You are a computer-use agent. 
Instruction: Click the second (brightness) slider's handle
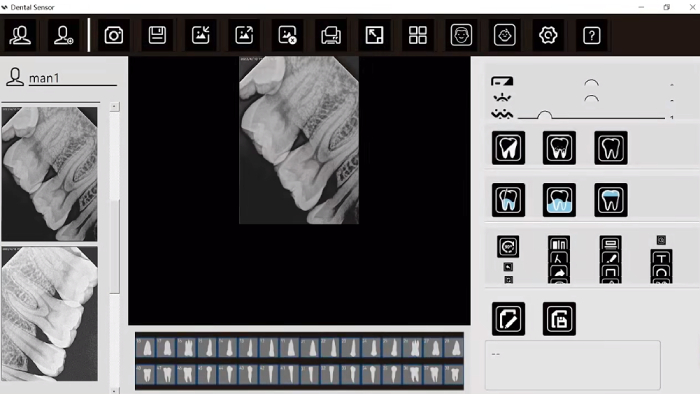pos(591,98)
